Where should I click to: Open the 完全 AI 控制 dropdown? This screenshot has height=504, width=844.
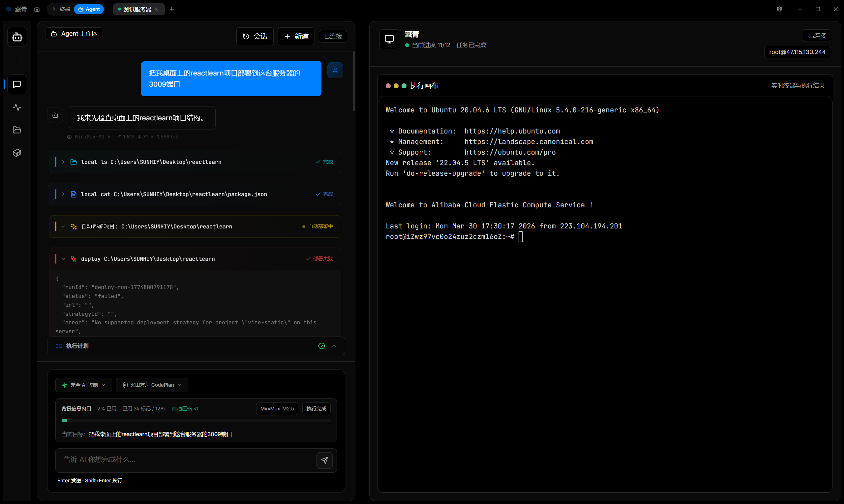pos(83,385)
